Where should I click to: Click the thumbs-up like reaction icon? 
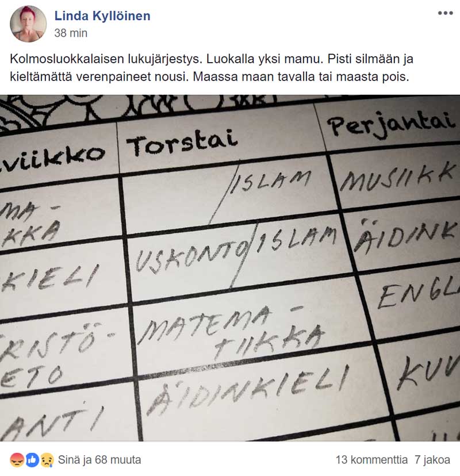point(32,460)
